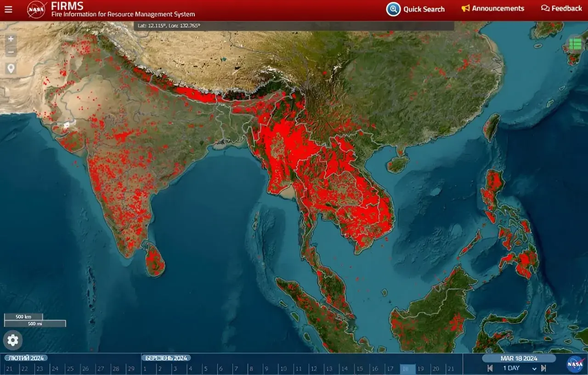
Task: Open the hamburger menu in the header
Action: coord(8,9)
